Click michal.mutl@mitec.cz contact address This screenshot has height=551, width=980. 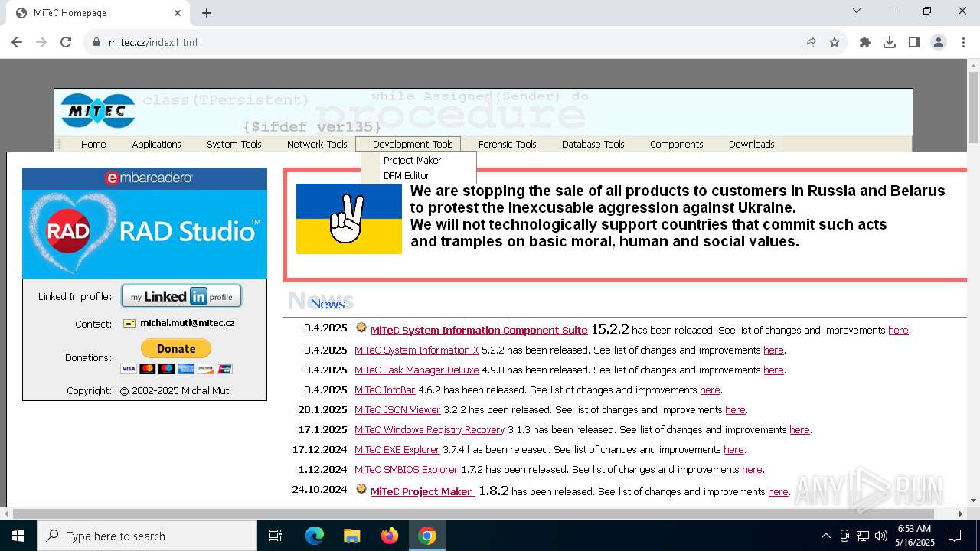[187, 323]
